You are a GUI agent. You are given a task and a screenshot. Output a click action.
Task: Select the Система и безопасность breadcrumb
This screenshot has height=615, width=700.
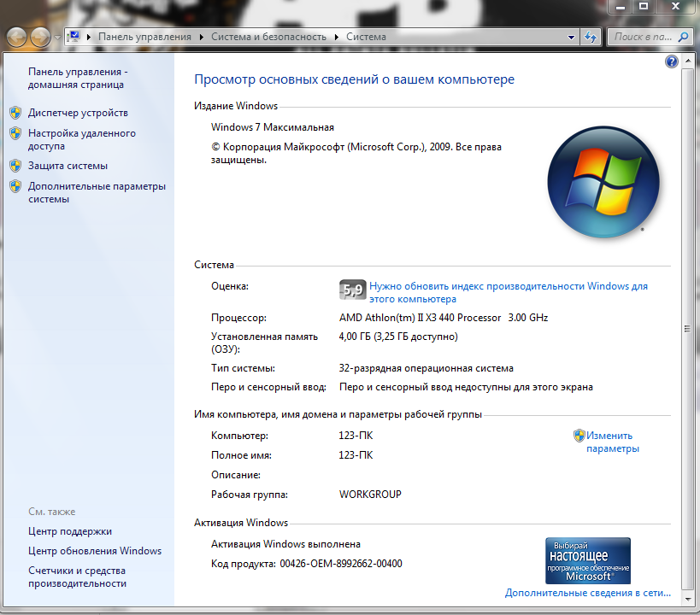pos(268,38)
